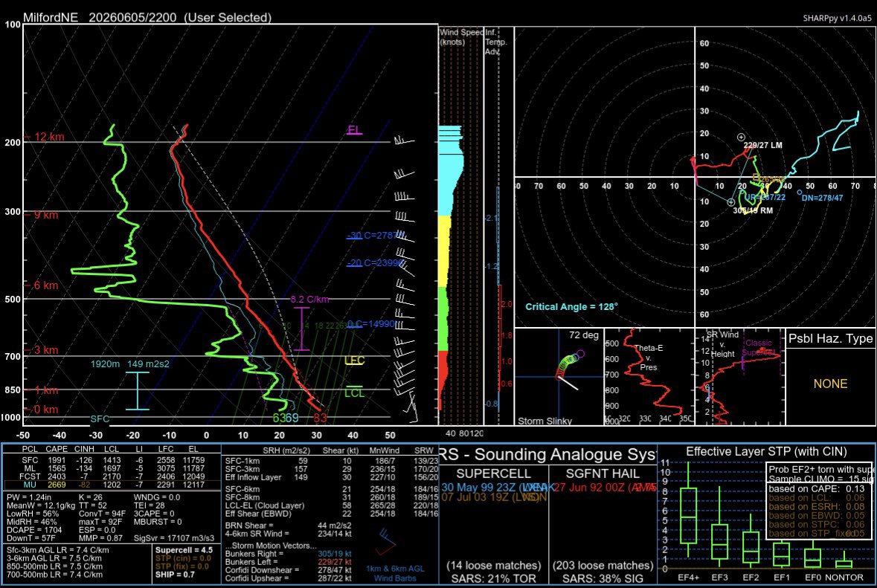The image size is (877, 588).
Task: Click the -30 C height label on Skew-T
Action: 374,236
